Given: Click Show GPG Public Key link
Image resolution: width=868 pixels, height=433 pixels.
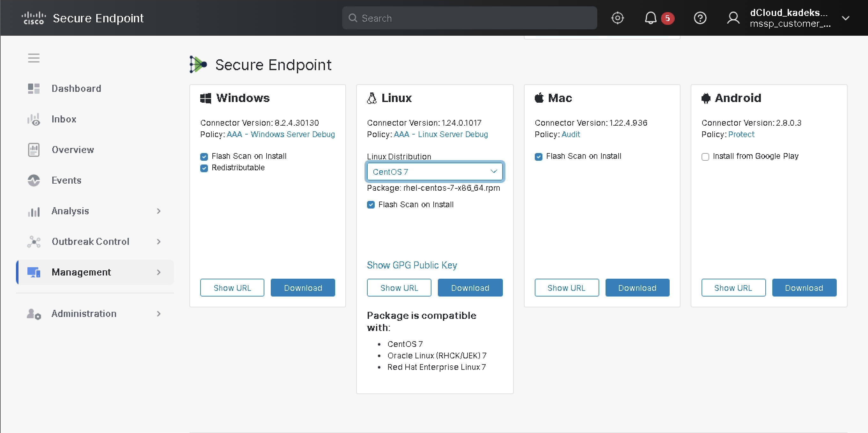Looking at the screenshot, I should pos(412,265).
